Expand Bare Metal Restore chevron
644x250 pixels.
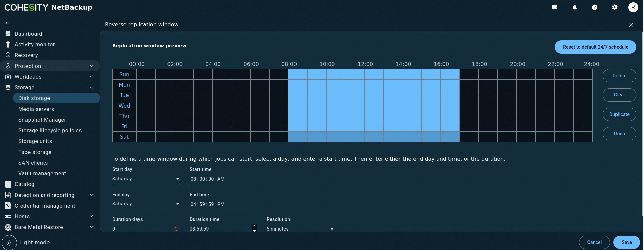point(91,227)
